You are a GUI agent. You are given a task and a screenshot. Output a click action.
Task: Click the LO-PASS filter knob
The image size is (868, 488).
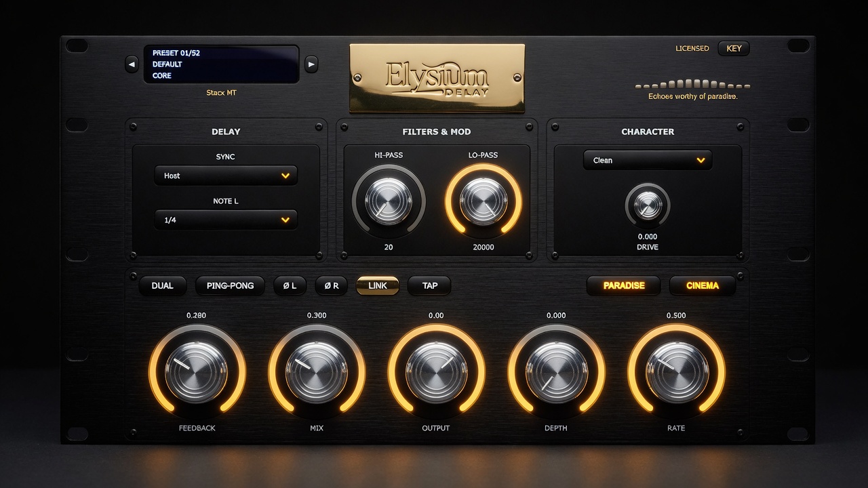(484, 201)
